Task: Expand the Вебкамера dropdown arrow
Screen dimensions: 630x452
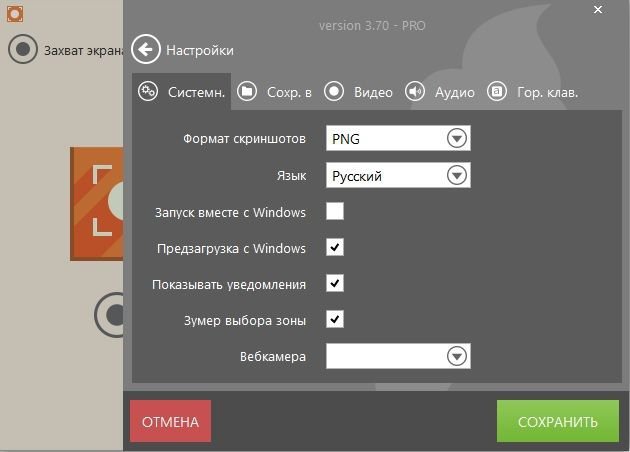Action: click(x=457, y=356)
